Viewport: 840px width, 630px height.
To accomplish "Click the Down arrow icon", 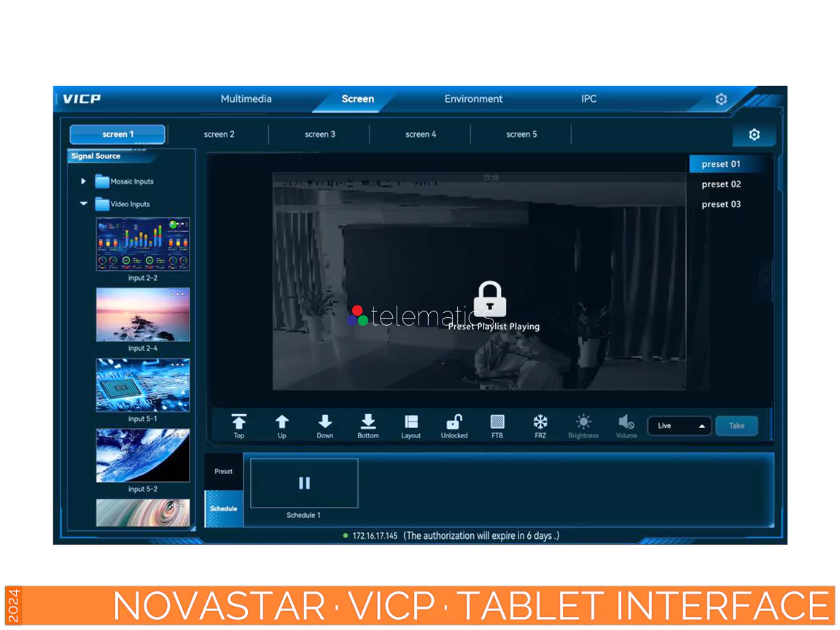I will click(x=325, y=422).
